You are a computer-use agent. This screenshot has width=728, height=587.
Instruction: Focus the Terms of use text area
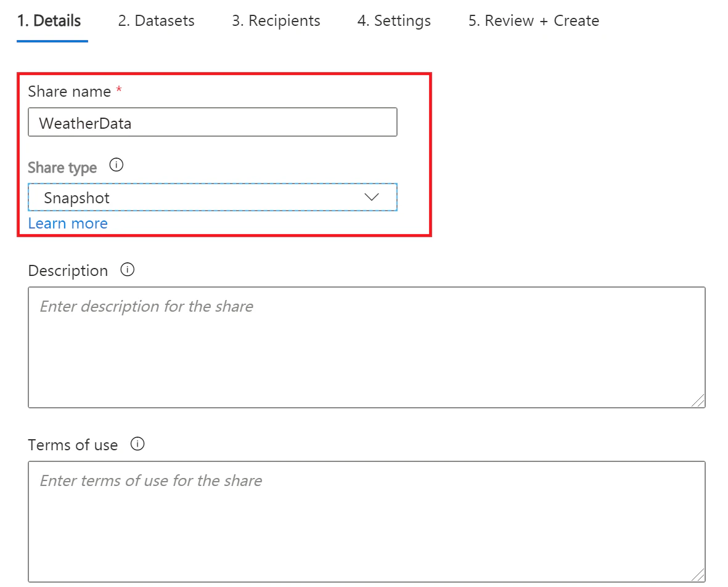(366, 521)
